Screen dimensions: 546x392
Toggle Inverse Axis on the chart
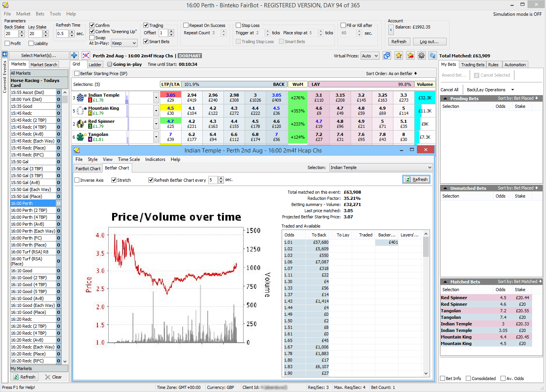coord(76,180)
